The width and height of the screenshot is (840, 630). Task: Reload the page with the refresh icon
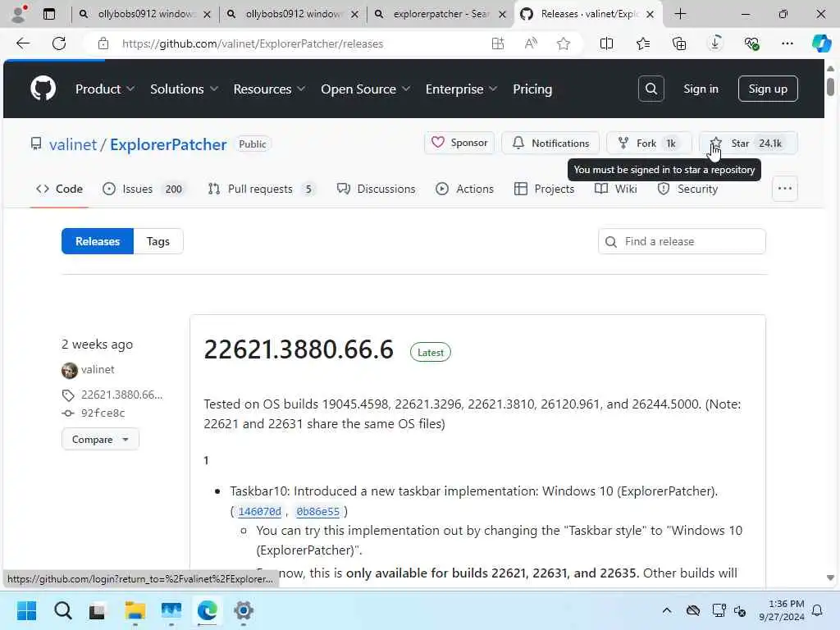point(59,43)
